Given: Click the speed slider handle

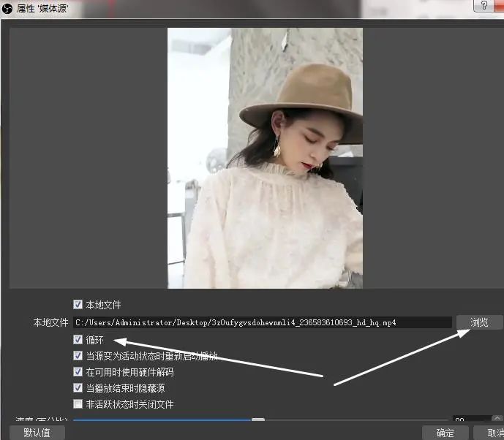Looking at the screenshot, I should (x=257, y=420).
